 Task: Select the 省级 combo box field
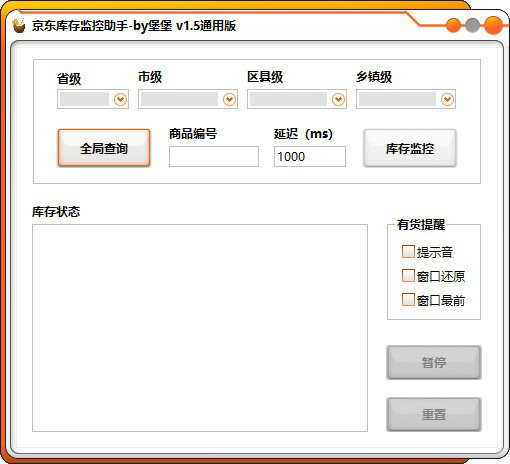click(x=93, y=99)
